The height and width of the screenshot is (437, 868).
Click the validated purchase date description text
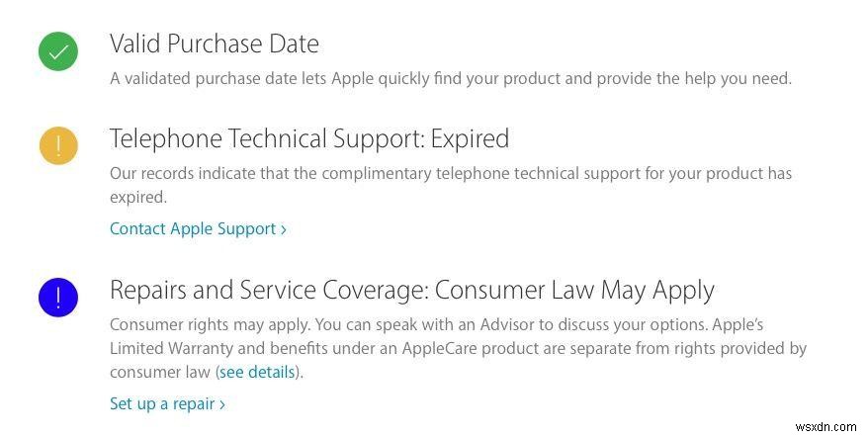(x=450, y=77)
